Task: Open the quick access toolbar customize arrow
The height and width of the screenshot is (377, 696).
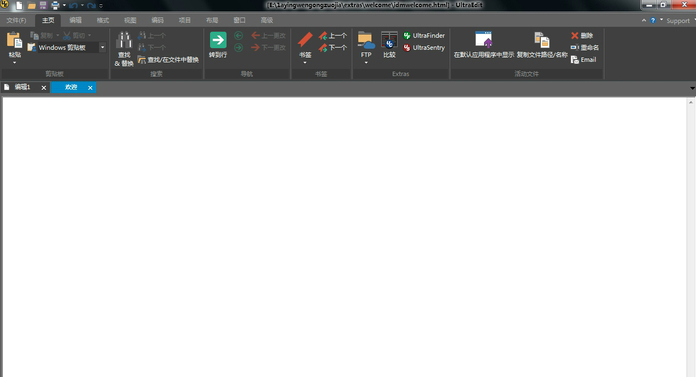Action: [101, 6]
